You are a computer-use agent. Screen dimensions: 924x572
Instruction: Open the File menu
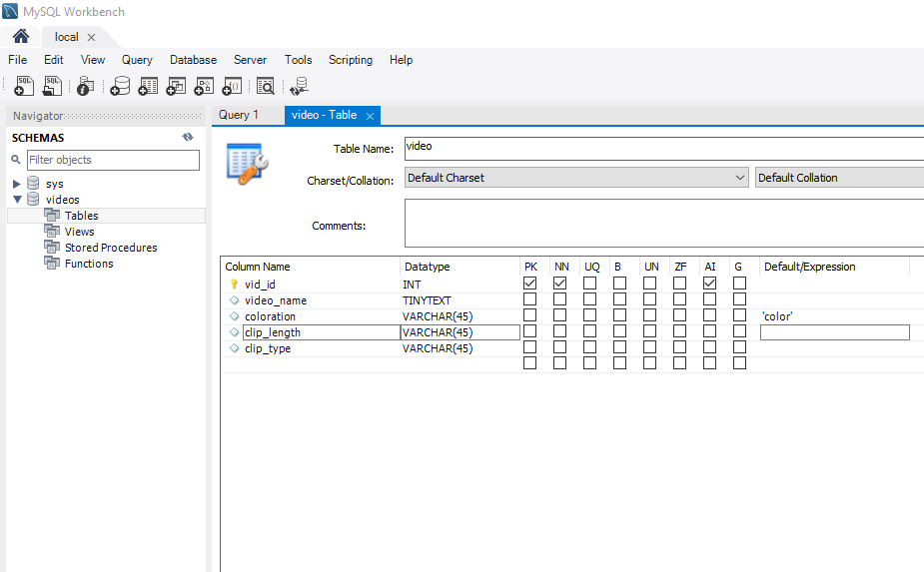pos(17,60)
